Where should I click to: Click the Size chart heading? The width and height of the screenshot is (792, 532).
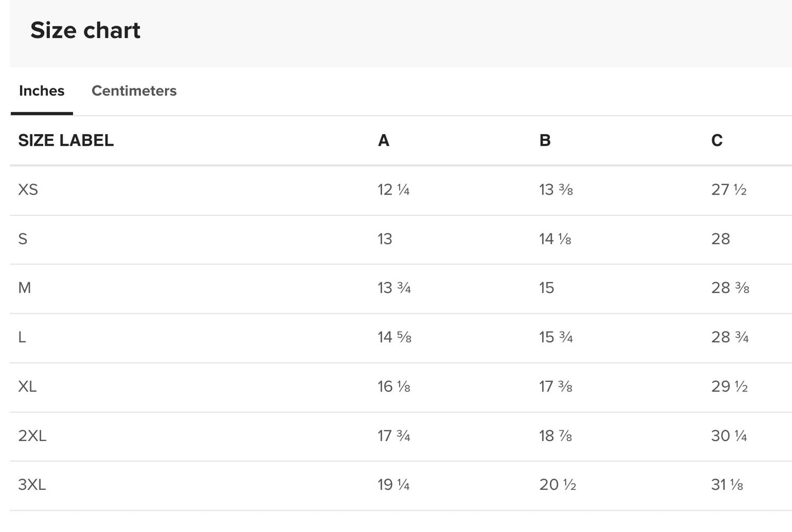coord(86,30)
